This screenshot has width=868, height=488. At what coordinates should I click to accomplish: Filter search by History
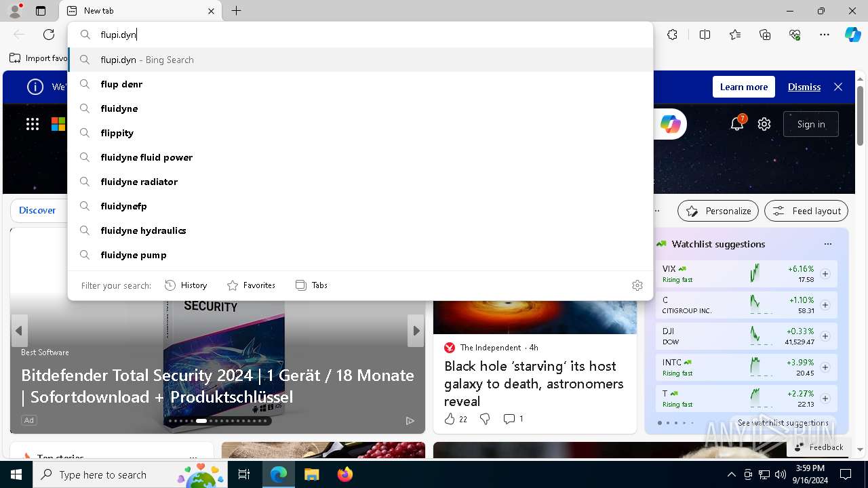tap(186, 285)
